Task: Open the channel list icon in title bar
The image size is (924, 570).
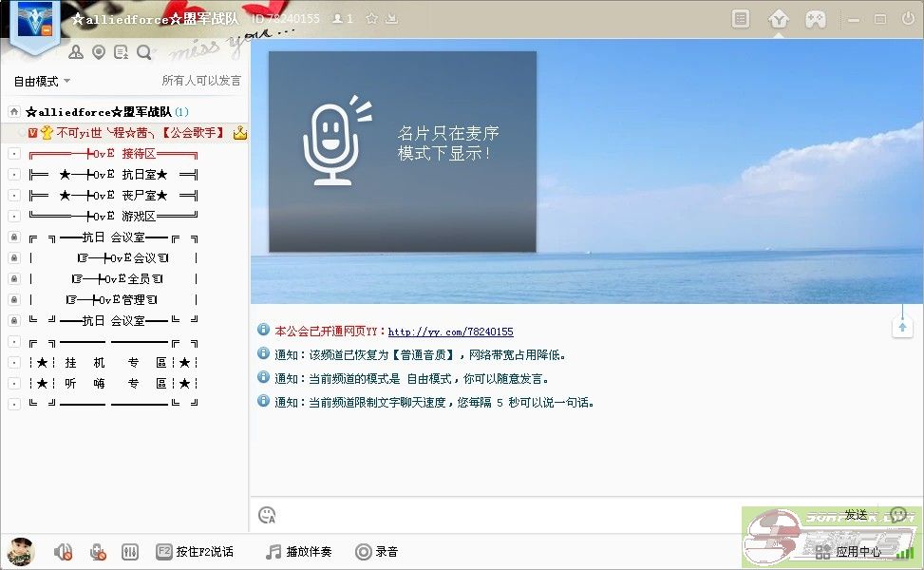Action: [742, 19]
